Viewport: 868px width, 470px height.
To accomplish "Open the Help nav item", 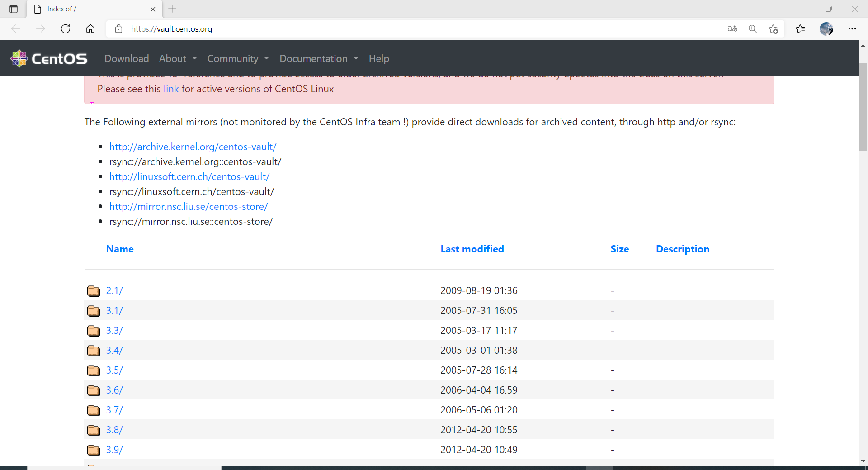I will pos(379,58).
